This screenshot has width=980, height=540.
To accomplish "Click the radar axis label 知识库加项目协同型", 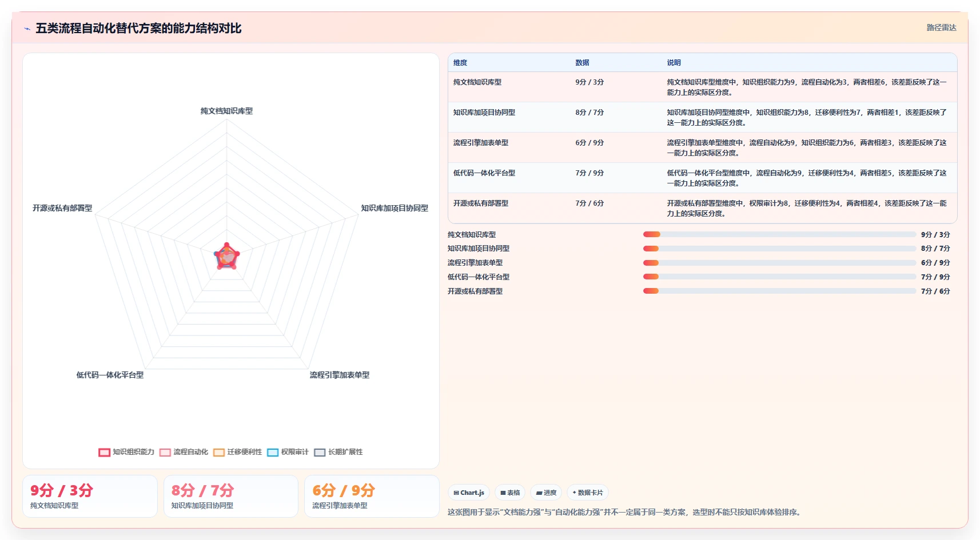I will 395,208.
